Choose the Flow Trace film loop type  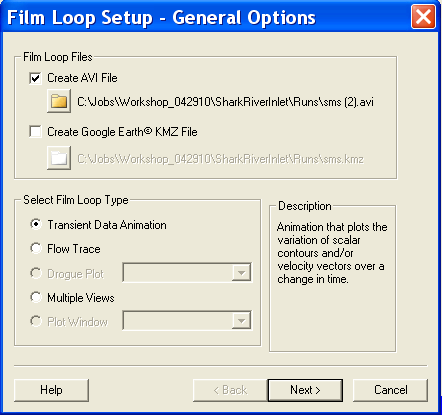coord(36,248)
